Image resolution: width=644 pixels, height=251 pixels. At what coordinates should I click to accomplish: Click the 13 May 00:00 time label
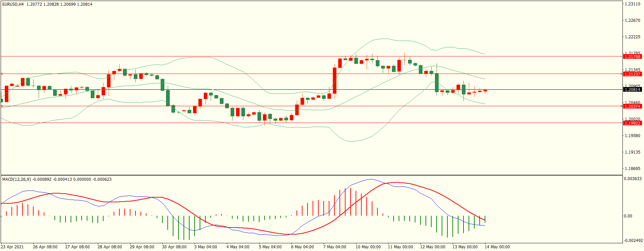(x=465, y=247)
